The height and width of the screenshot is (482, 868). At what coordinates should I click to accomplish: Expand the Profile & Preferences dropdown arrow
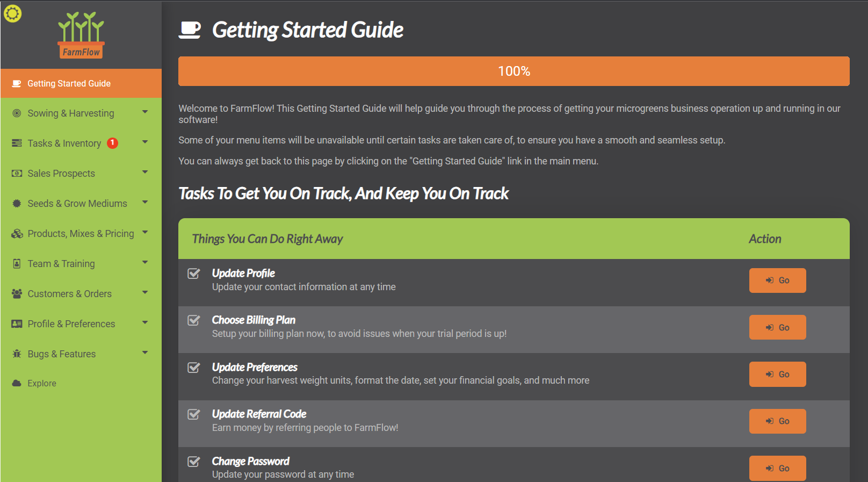145,323
